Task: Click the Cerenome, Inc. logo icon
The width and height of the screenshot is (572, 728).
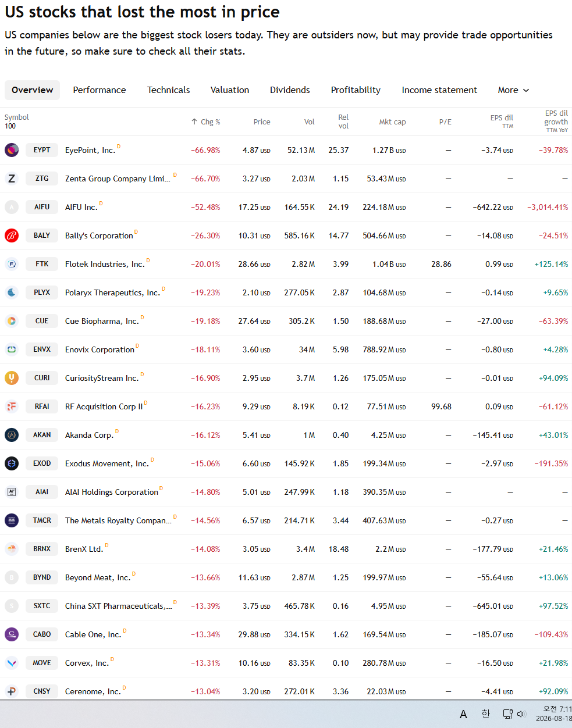Action: pos(12,691)
